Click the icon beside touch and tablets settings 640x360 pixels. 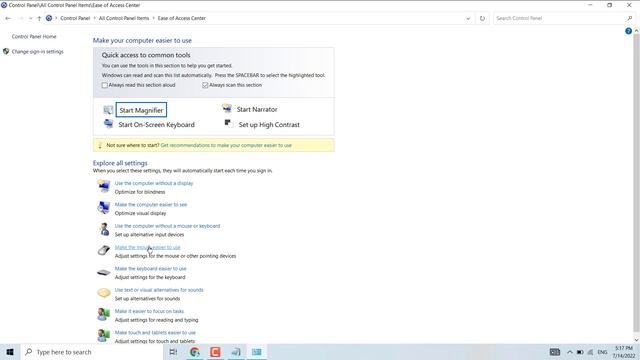click(104, 336)
